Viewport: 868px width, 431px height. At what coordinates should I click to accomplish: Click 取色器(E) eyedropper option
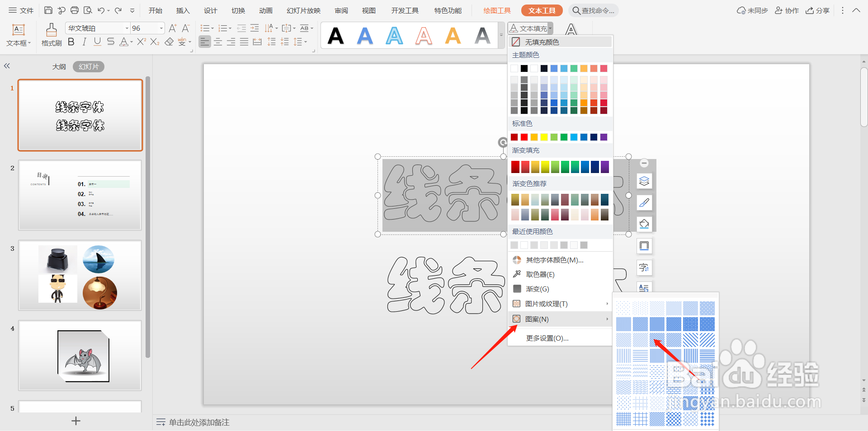click(x=560, y=274)
